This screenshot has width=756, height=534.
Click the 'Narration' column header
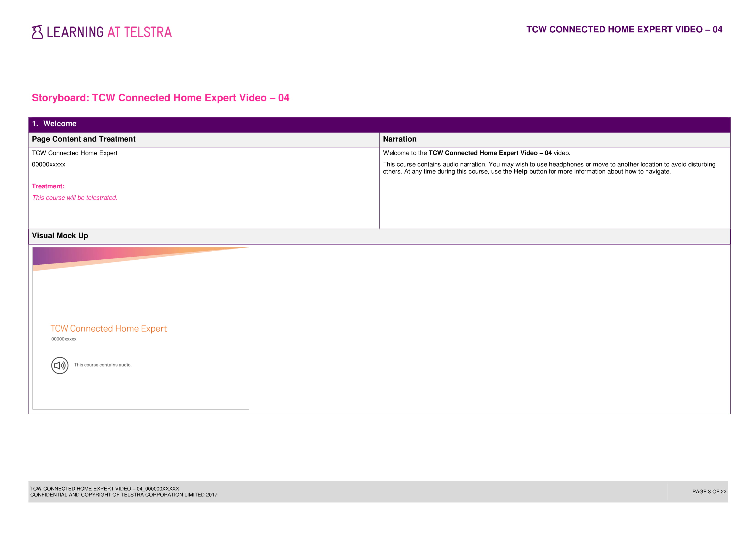pyautogui.click(x=399, y=139)
